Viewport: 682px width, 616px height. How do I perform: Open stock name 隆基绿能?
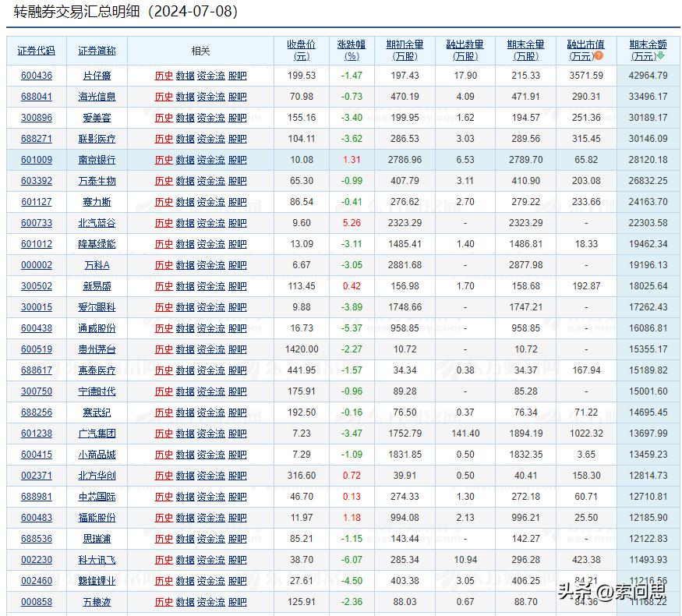click(97, 244)
